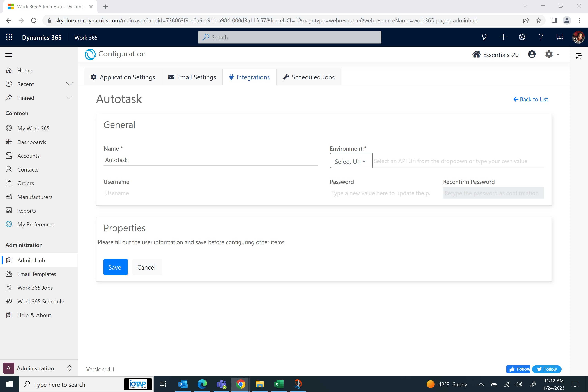Click the Back to List link

531,100
